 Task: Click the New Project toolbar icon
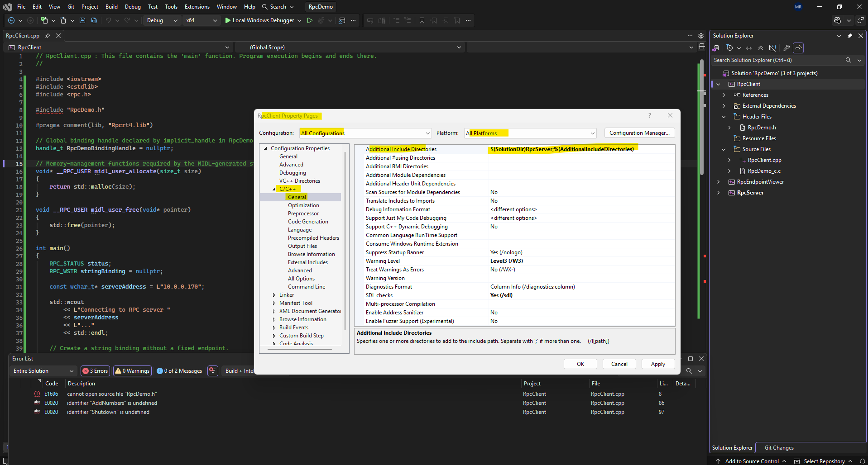click(44, 20)
